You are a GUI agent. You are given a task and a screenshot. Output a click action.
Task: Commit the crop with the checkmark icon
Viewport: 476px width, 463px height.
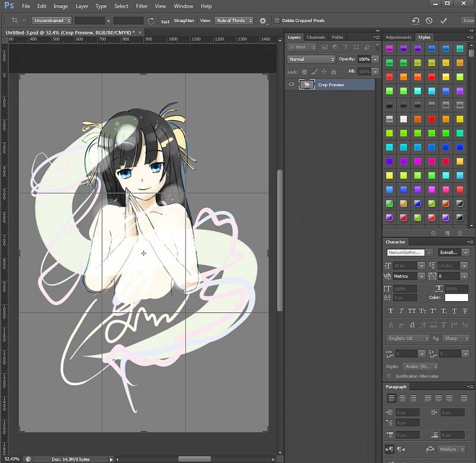click(x=443, y=20)
